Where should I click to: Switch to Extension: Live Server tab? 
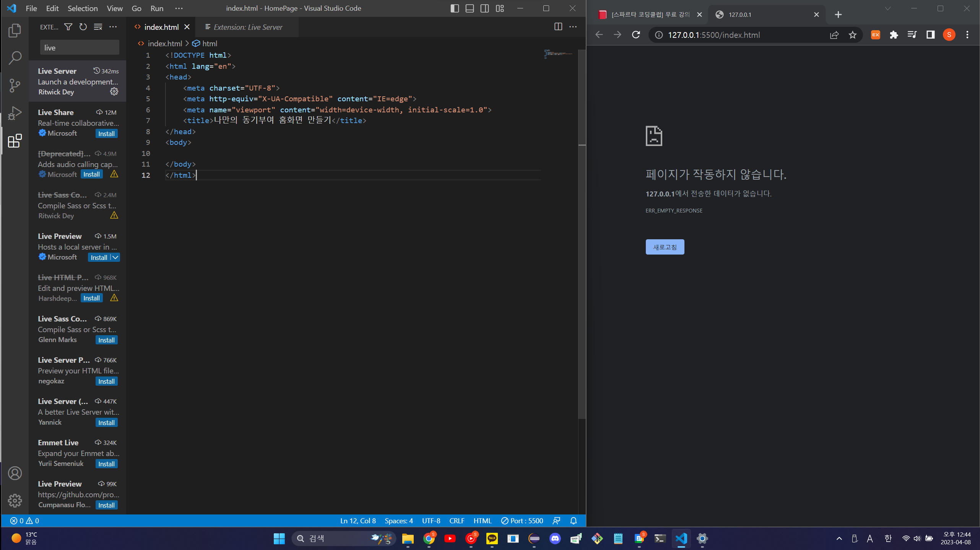pyautogui.click(x=247, y=27)
